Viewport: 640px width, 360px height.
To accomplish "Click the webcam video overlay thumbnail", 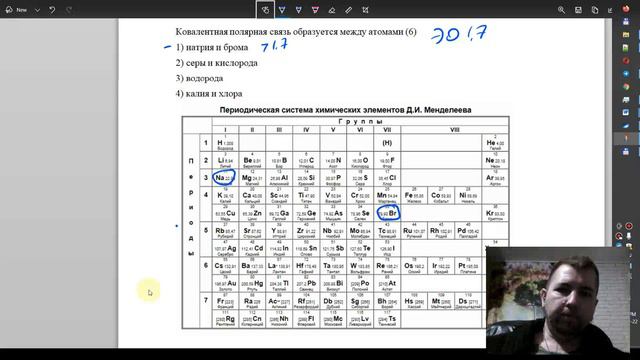I will [558, 300].
